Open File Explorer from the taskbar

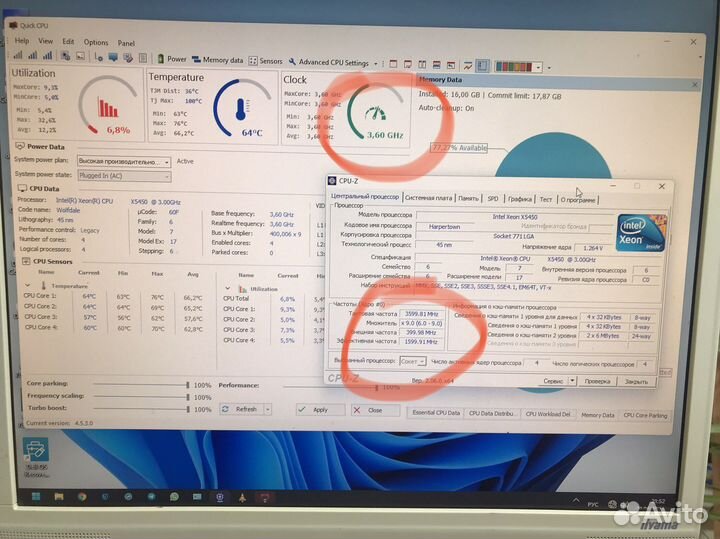tap(59, 496)
